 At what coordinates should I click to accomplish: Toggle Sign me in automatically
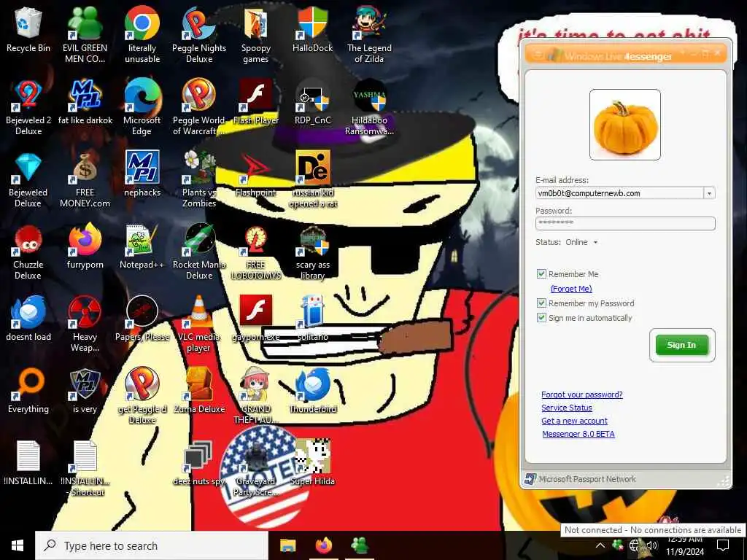(541, 318)
